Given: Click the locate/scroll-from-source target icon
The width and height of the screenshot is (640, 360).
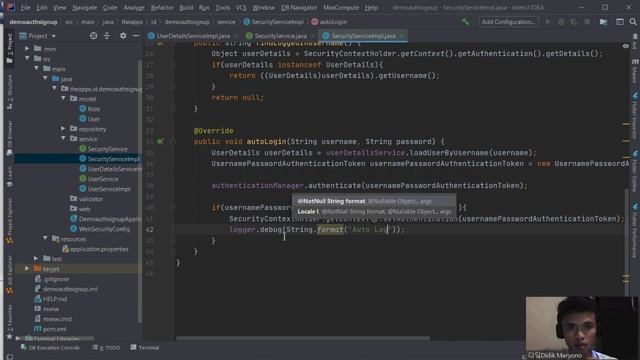Looking at the screenshot, I should (x=93, y=36).
